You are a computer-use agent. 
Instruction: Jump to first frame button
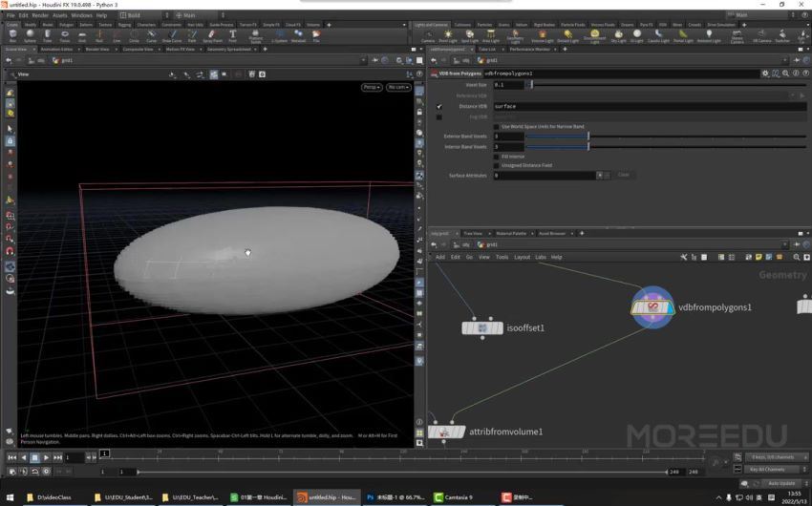(11, 457)
